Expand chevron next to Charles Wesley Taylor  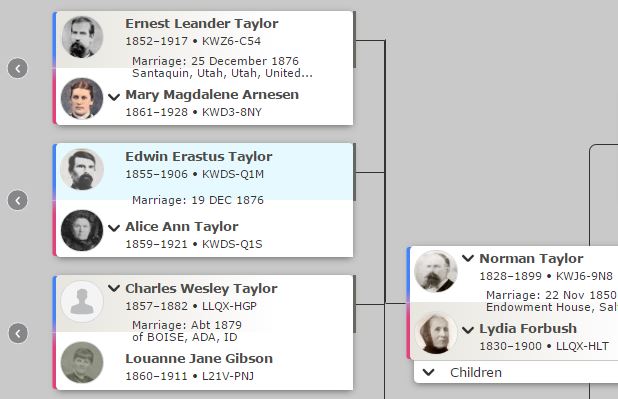114,288
